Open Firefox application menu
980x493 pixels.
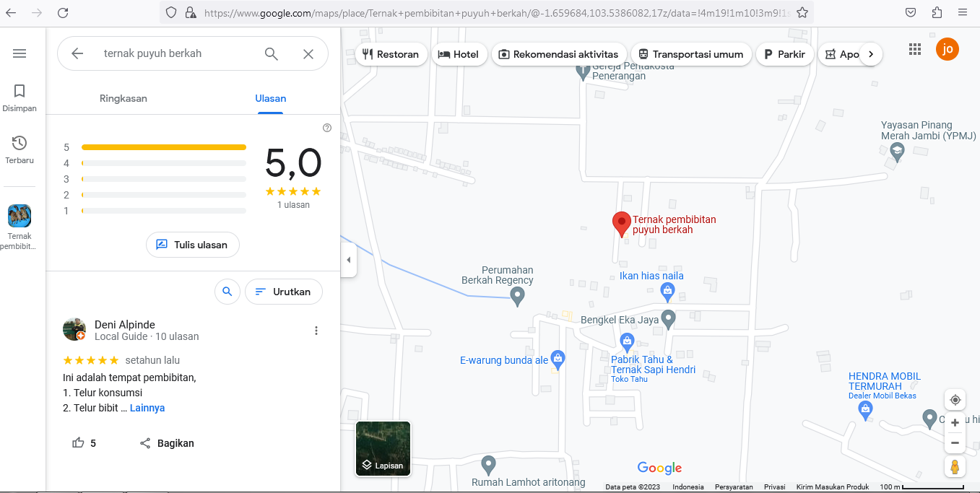[962, 12]
